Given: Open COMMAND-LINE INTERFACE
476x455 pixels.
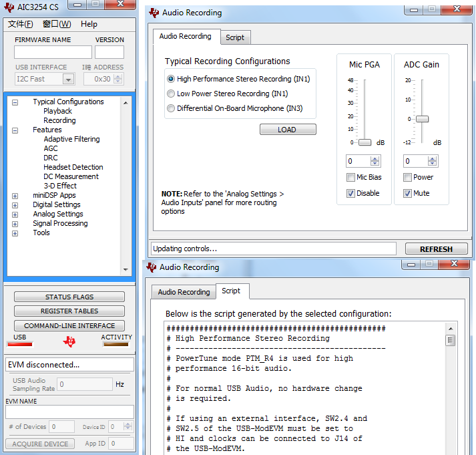Looking at the screenshot, I should click(69, 325).
